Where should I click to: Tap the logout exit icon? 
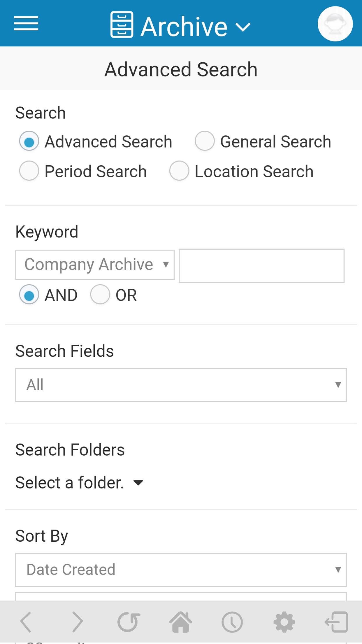coord(336,622)
